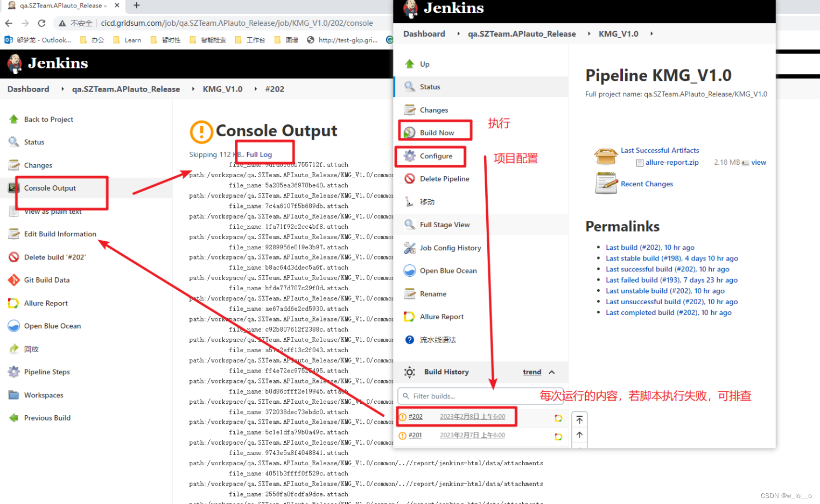Click the Pipeline Steps gear icon
This screenshot has height=504, width=820.
point(13,372)
